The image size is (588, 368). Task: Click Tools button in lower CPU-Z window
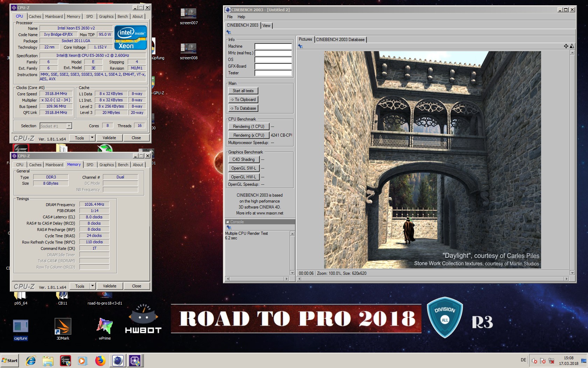click(x=80, y=286)
